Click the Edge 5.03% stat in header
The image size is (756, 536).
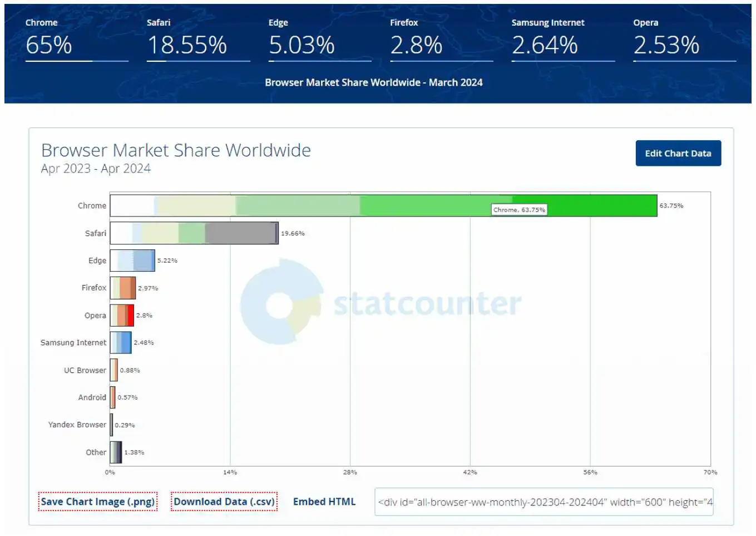[319, 39]
